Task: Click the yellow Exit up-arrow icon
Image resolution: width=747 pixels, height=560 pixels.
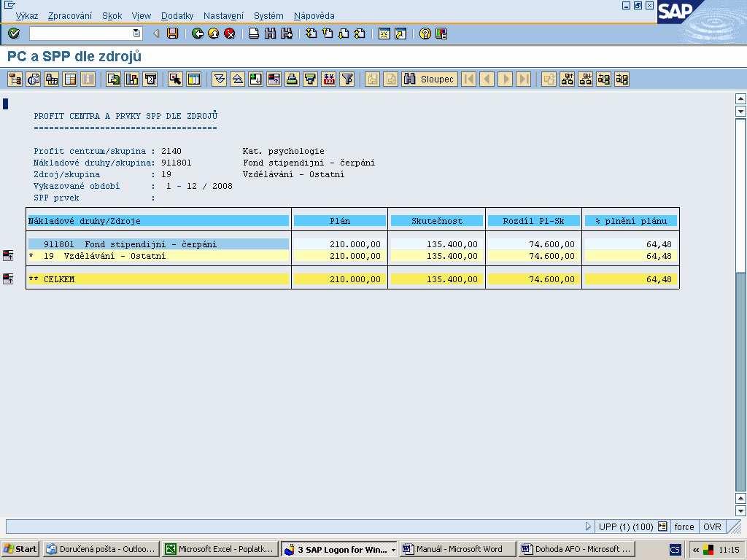Action: pyautogui.click(x=214, y=34)
